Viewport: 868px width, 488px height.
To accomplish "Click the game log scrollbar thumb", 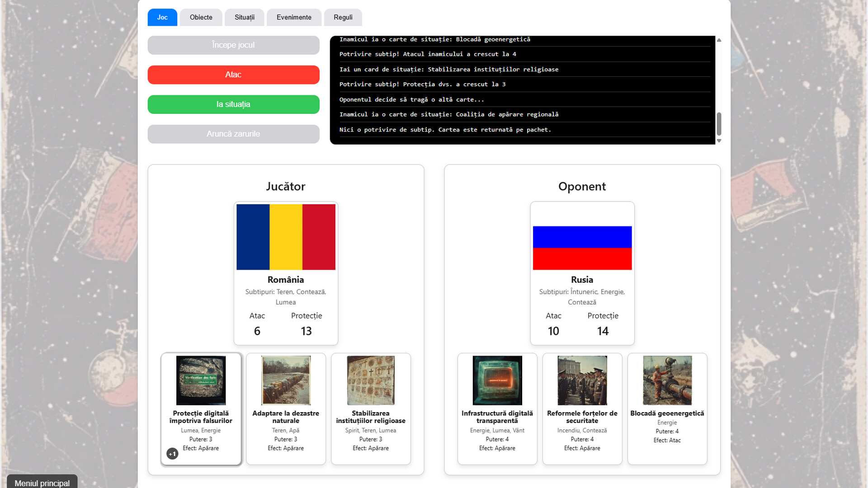I will pyautogui.click(x=719, y=124).
